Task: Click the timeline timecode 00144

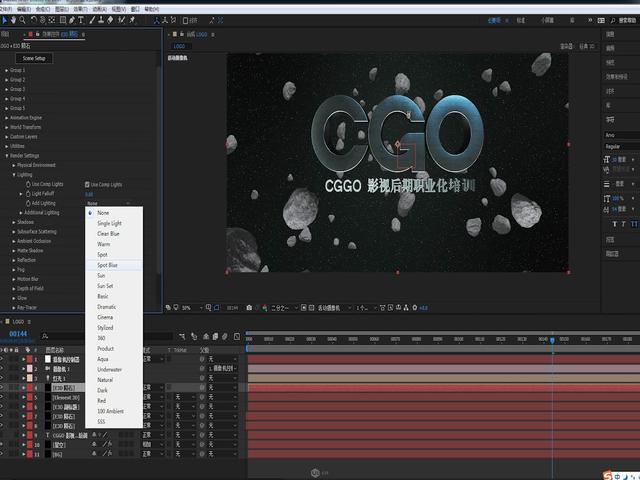Action: (x=18, y=334)
